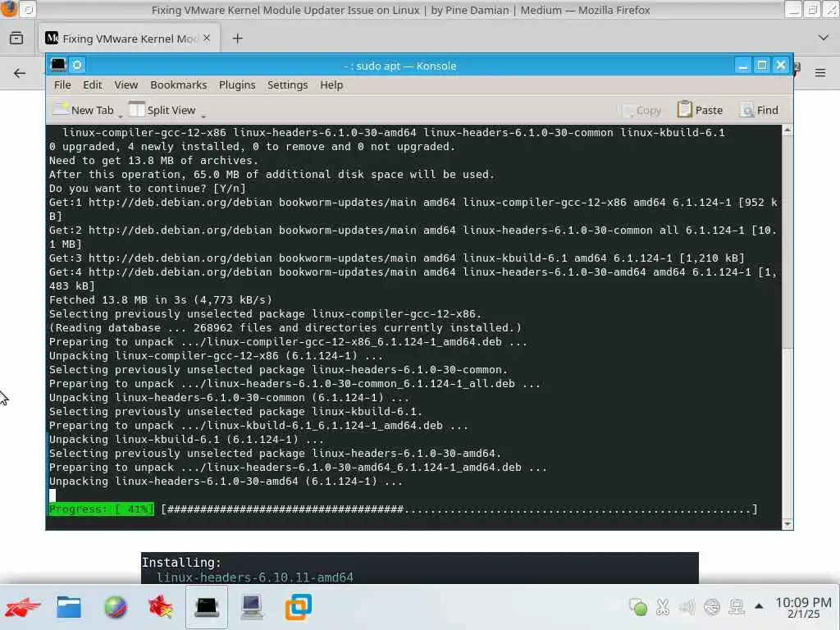This screenshot has height=630, width=840.
Task: Click the green-dot status tray icon
Action: pos(637,606)
